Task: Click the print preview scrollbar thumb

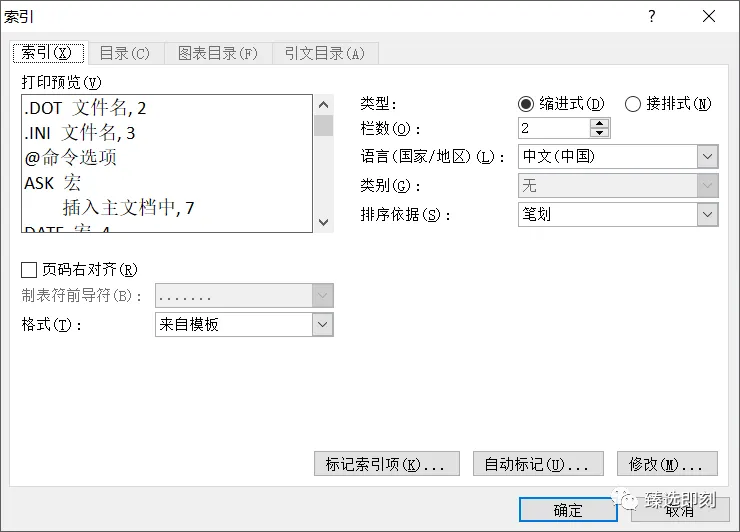Action: tap(324, 126)
